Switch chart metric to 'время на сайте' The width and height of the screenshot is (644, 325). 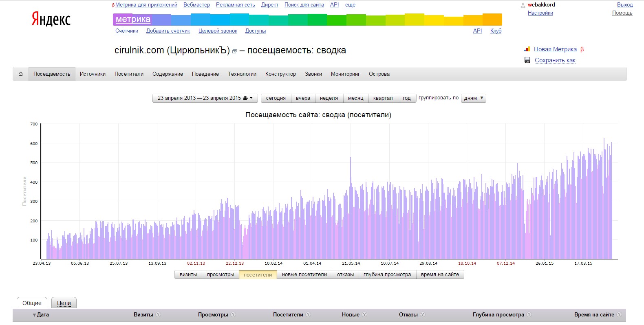pos(440,274)
